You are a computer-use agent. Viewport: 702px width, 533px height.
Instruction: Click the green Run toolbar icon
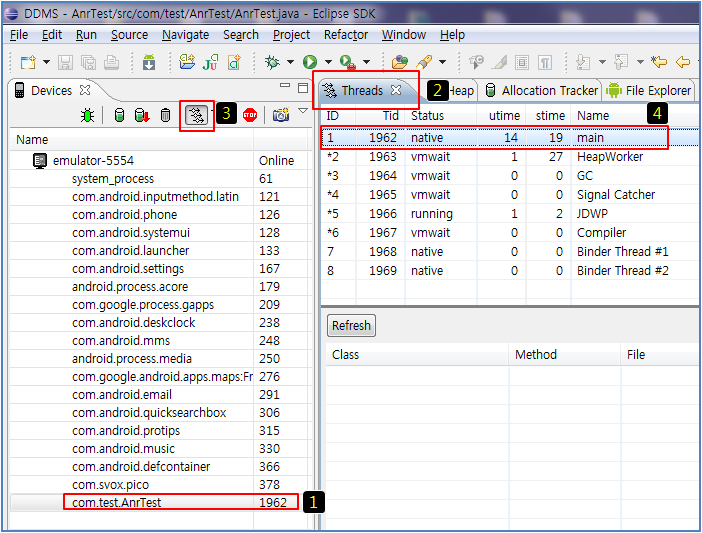click(310, 62)
